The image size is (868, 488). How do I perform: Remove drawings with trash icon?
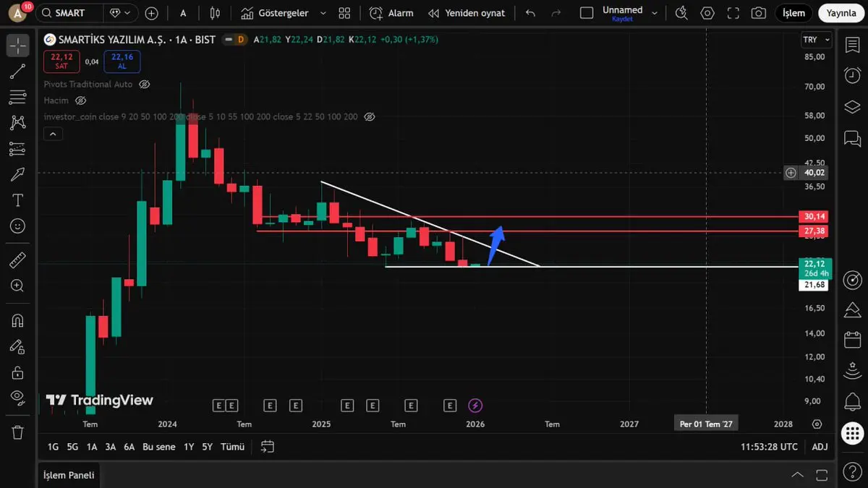[x=18, y=432]
